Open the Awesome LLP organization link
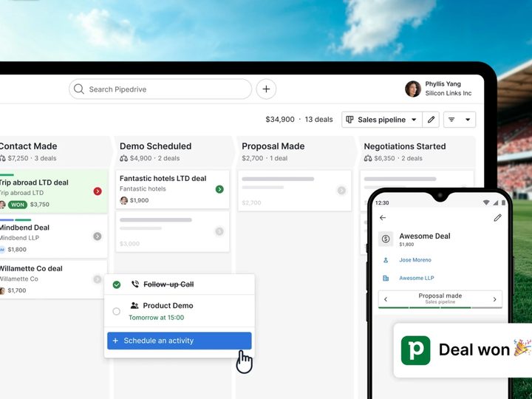 [417, 278]
